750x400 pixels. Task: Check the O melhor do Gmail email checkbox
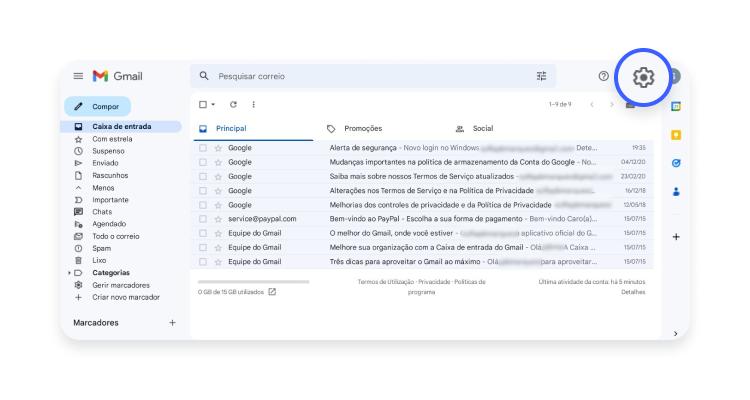coord(203,233)
